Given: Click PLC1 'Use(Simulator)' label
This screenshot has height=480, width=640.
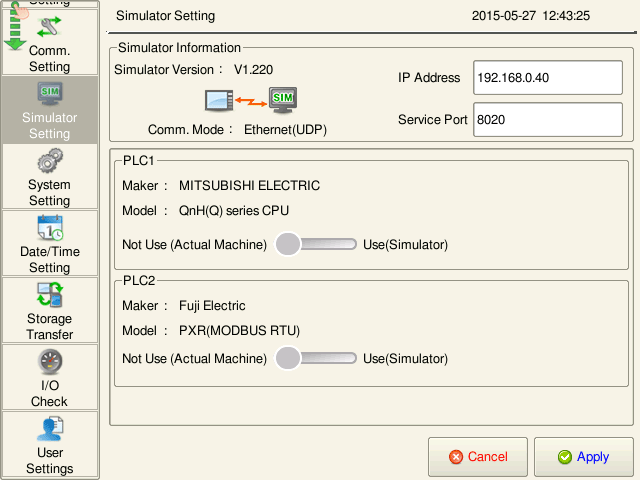Looking at the screenshot, I should click(x=405, y=244).
